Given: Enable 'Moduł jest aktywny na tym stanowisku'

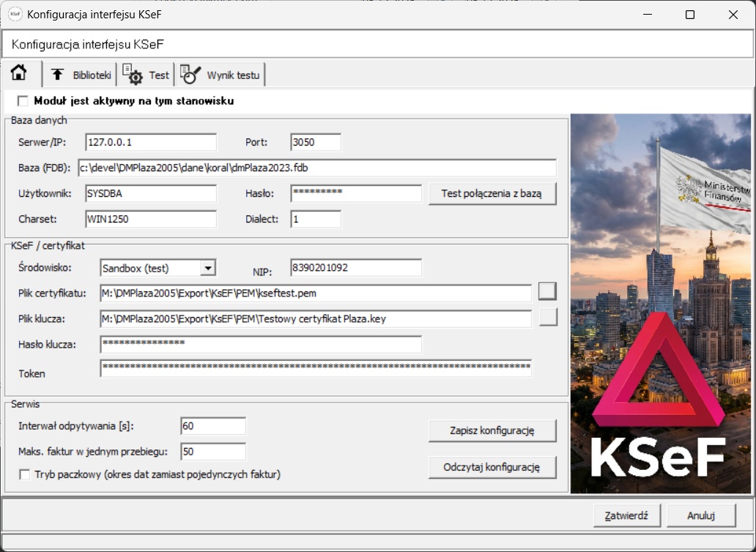Looking at the screenshot, I should (x=23, y=101).
